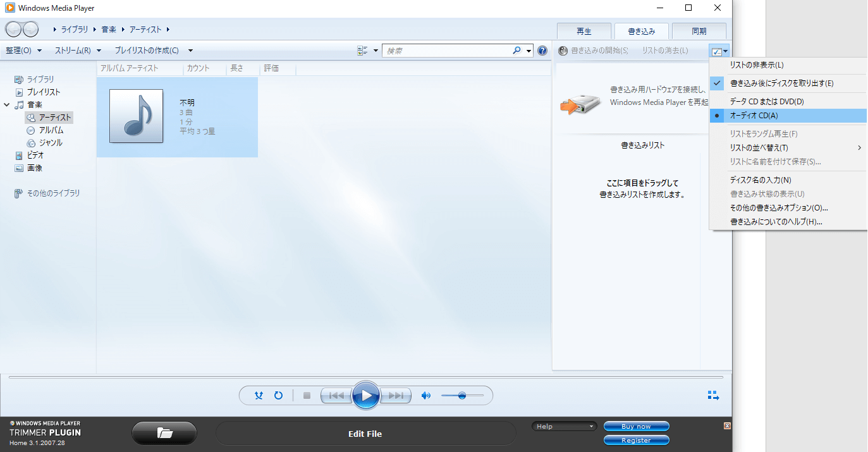Click アーティスト in the breadcrumb path

145,30
